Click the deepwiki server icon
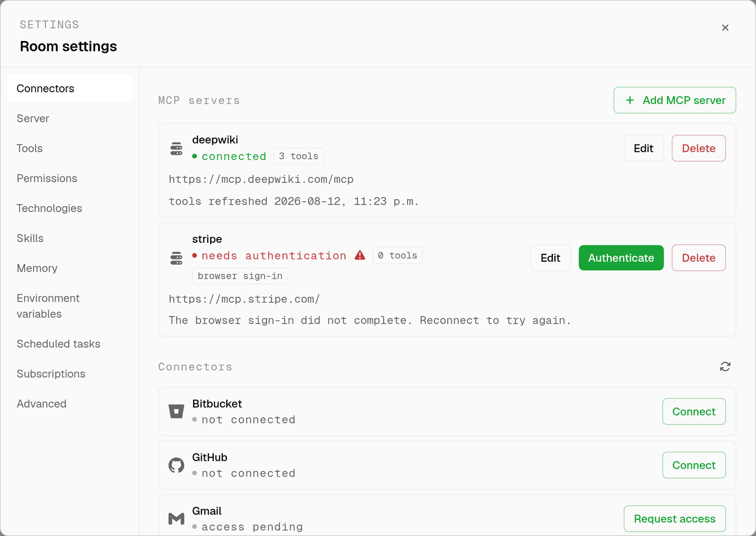Image resolution: width=756 pixels, height=536 pixels. click(x=176, y=149)
